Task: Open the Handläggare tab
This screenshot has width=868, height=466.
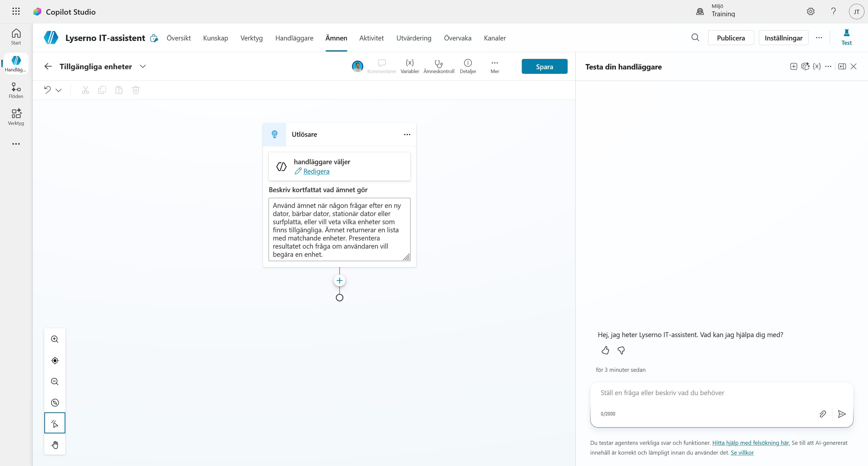Action: click(x=294, y=38)
